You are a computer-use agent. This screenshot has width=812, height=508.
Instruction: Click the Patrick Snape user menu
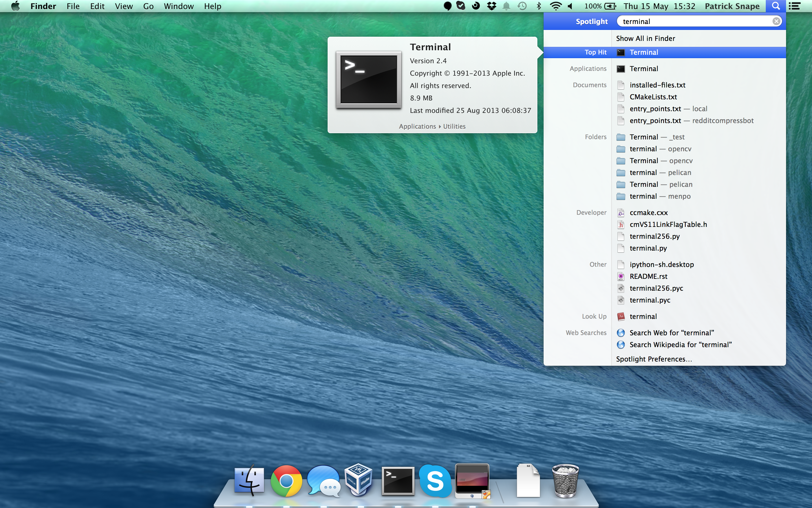coord(732,6)
